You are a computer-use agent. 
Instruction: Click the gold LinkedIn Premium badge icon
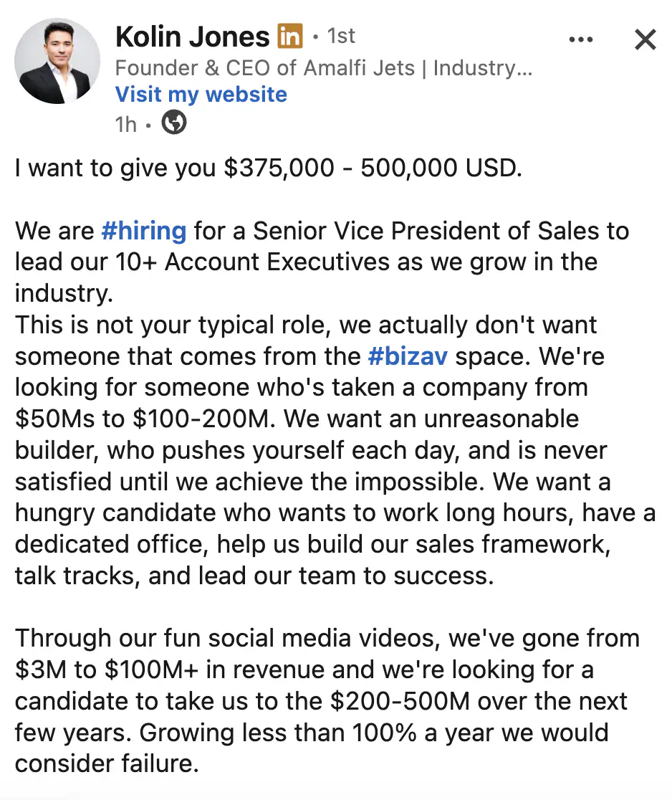coord(289,36)
